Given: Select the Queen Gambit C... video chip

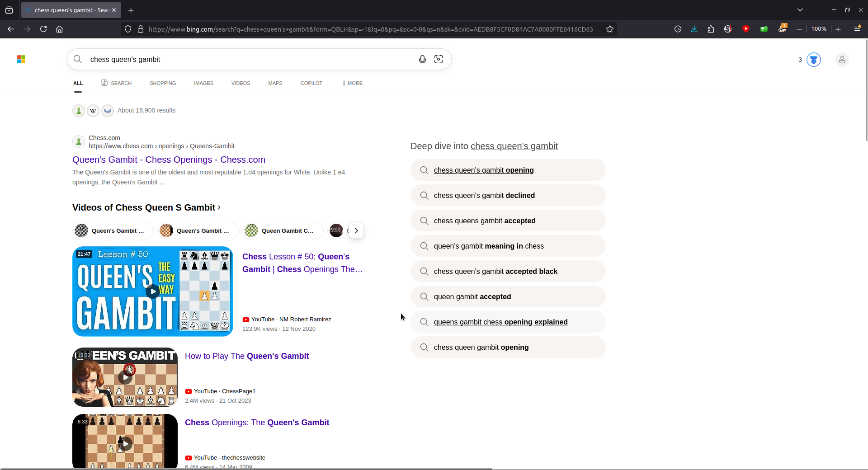Looking at the screenshot, I should click(x=283, y=230).
